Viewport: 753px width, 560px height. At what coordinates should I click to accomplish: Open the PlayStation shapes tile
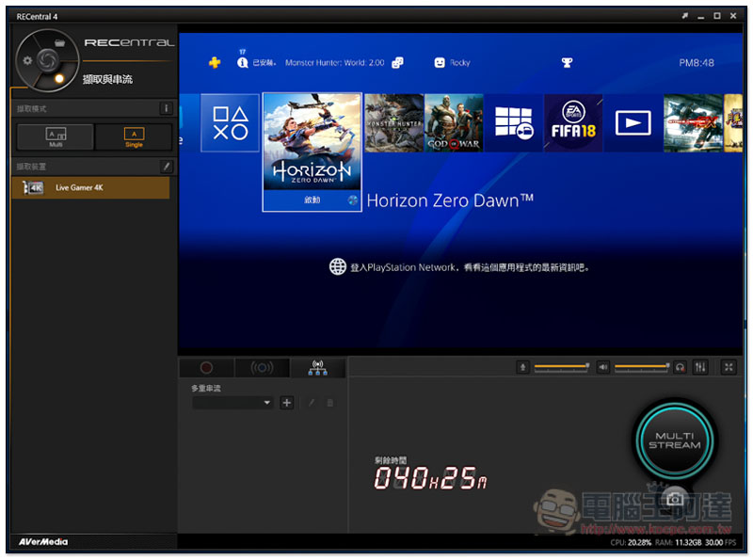pos(230,123)
